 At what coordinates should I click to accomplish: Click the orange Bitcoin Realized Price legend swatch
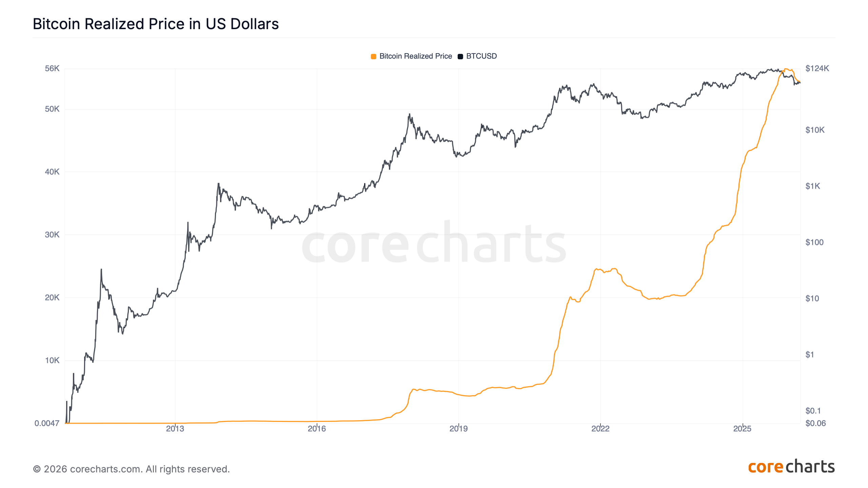[373, 57]
